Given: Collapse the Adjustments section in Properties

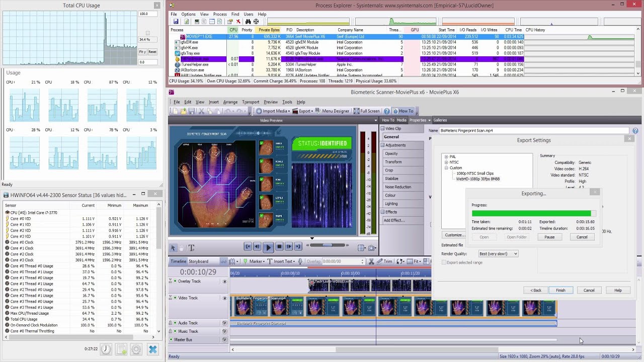Looking at the screenshot, I should point(382,145).
